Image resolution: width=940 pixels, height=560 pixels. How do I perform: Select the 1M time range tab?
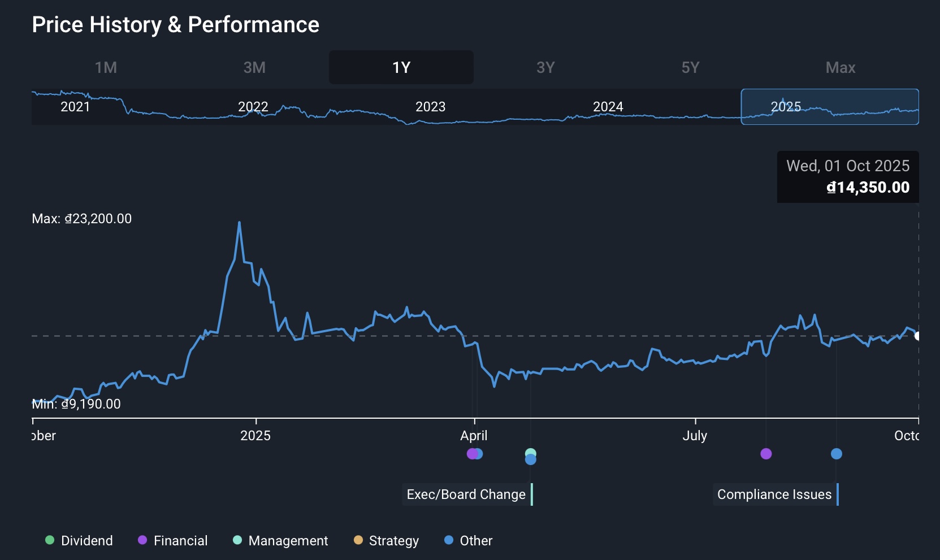(x=106, y=68)
